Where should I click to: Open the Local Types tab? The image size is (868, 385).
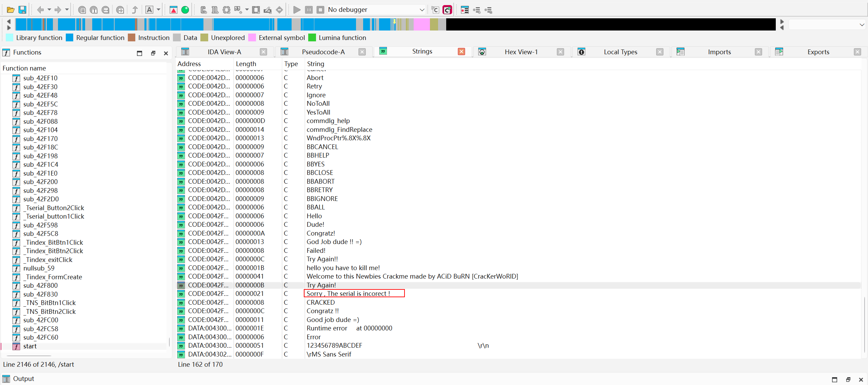coord(620,52)
